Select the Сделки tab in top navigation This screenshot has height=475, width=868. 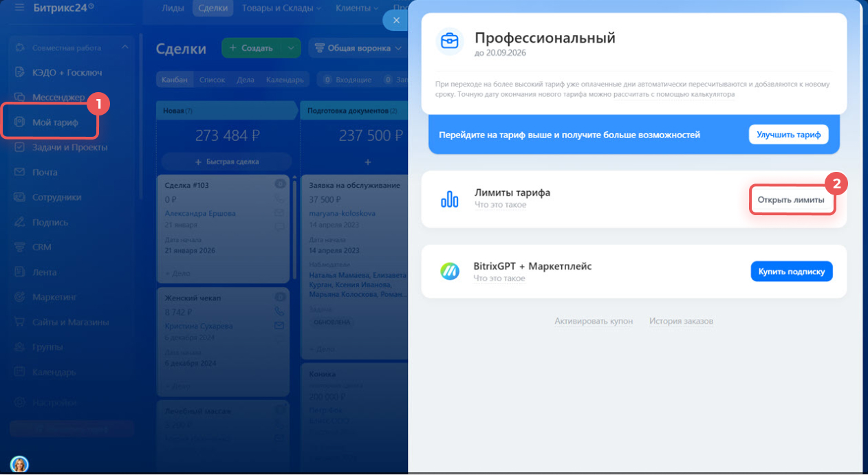(x=212, y=8)
